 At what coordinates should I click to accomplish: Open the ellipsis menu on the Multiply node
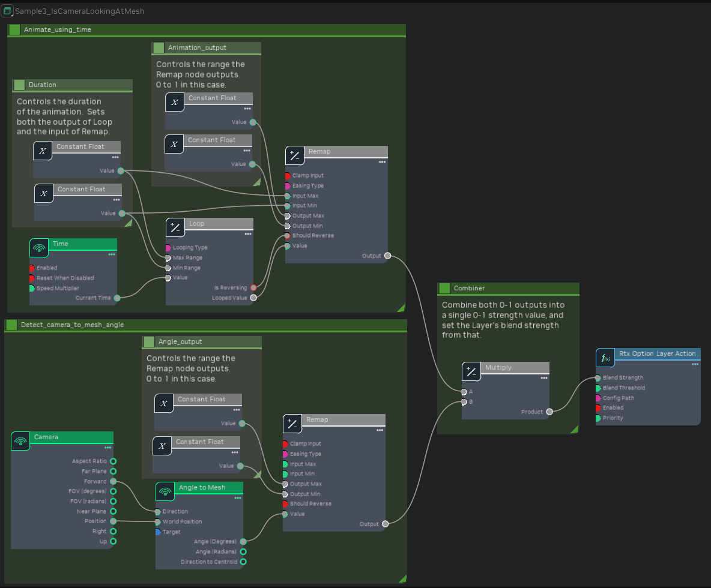[544, 378]
